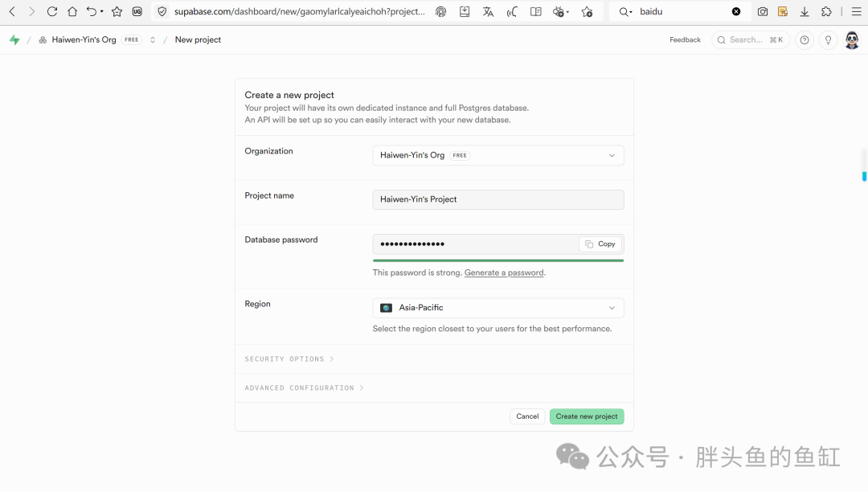Bookmark this page with the star icon
The image size is (868, 492).
(x=117, y=11)
